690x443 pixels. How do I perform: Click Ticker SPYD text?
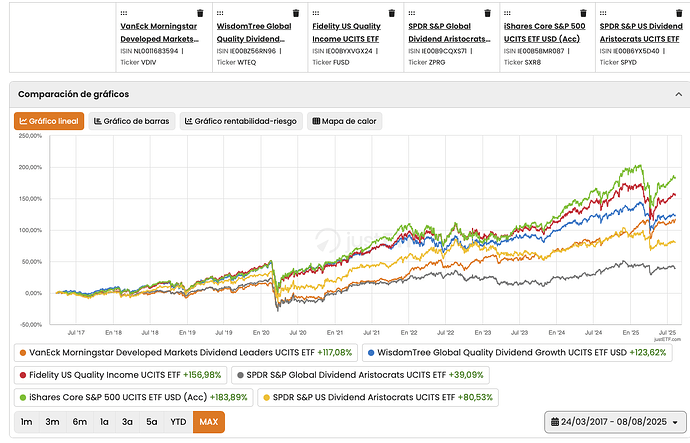coord(618,62)
